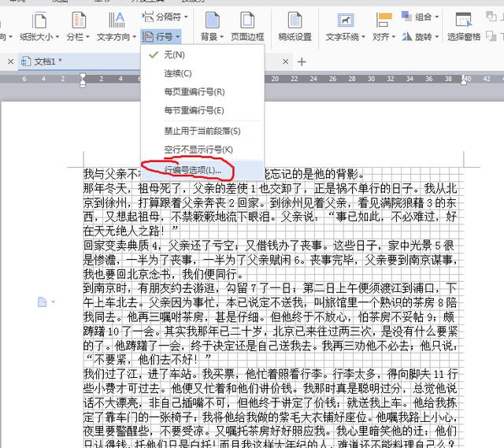Screen dimensions: 504x448
Task: Click the 页面边框 page border icon
Action: (247, 20)
